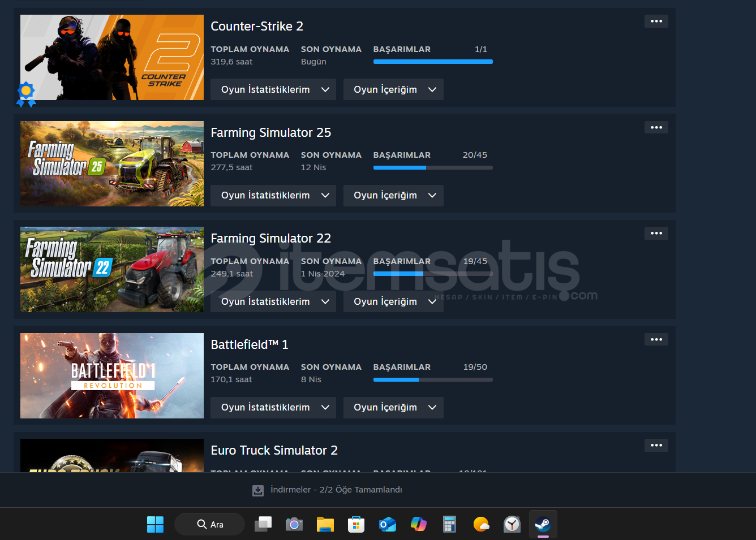Image resolution: width=756 pixels, height=540 pixels.
Task: Click the Battlefield 1 achievements progress bar
Action: (x=433, y=379)
